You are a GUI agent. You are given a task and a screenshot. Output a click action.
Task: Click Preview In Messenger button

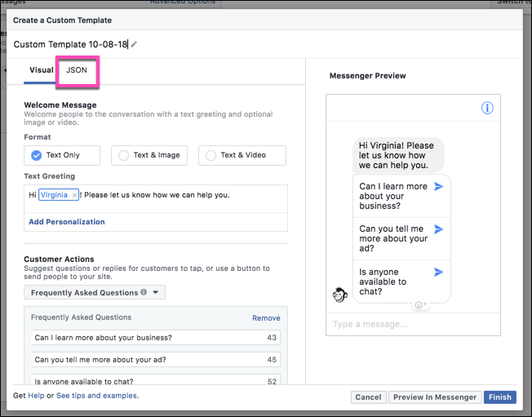coord(435,397)
